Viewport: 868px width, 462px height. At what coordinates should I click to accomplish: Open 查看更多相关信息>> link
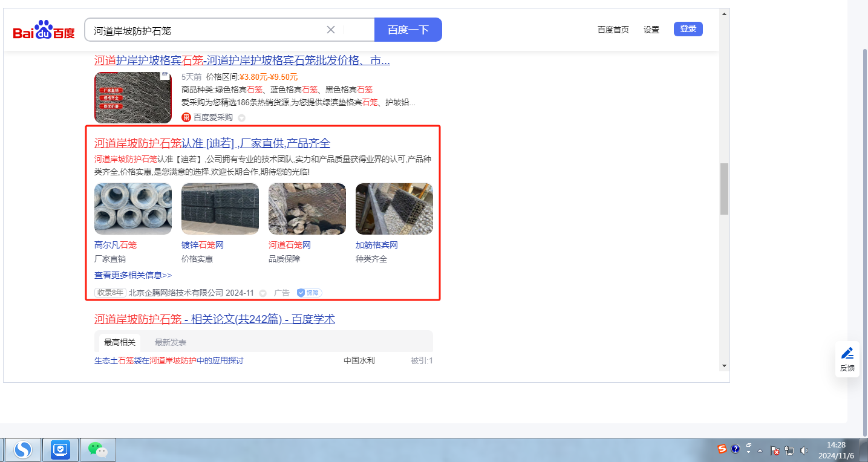point(133,275)
